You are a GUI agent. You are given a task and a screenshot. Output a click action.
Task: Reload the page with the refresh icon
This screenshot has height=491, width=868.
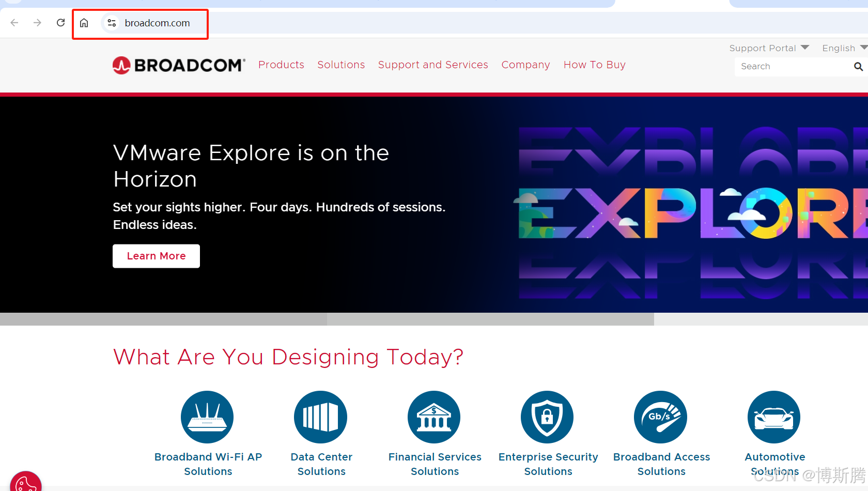[60, 23]
